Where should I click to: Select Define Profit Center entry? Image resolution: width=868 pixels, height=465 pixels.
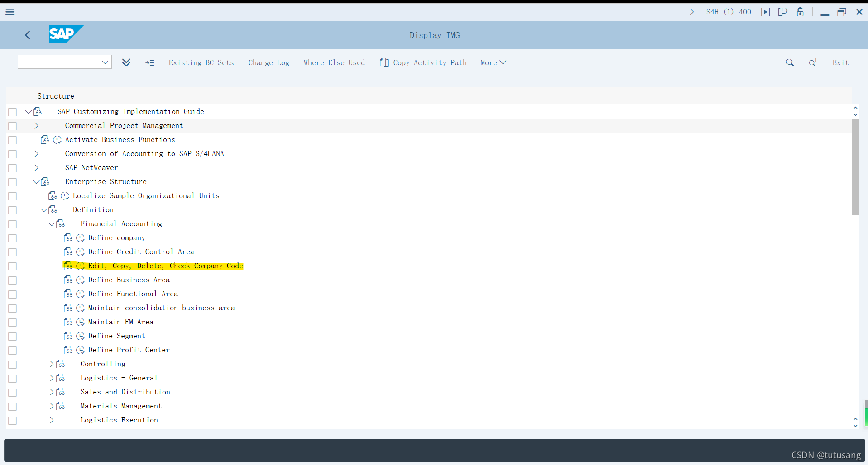pyautogui.click(x=129, y=350)
